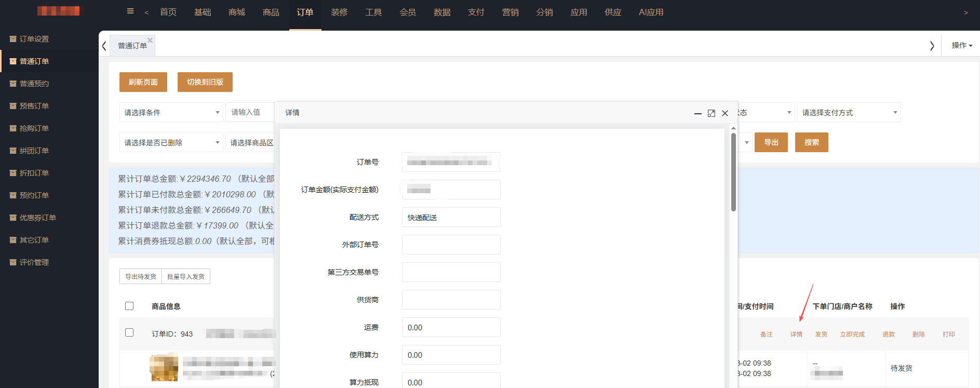Check the checkbox for order ID 943

[x=129, y=332]
